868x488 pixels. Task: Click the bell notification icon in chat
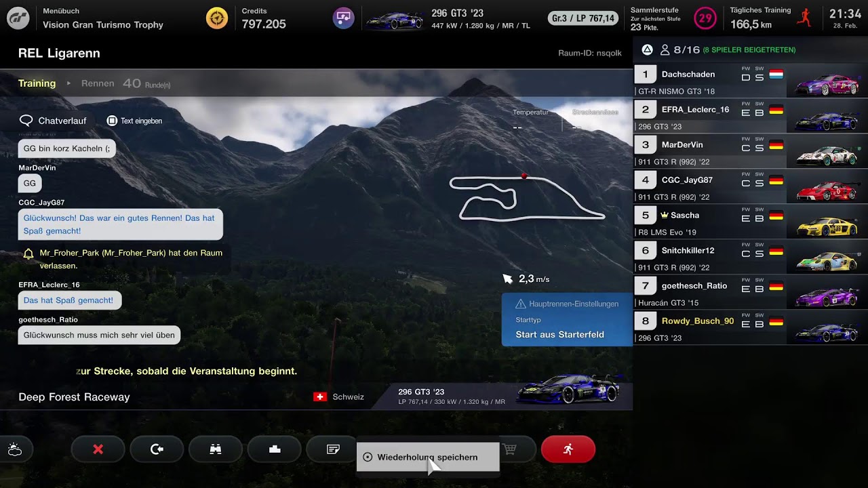tap(28, 253)
